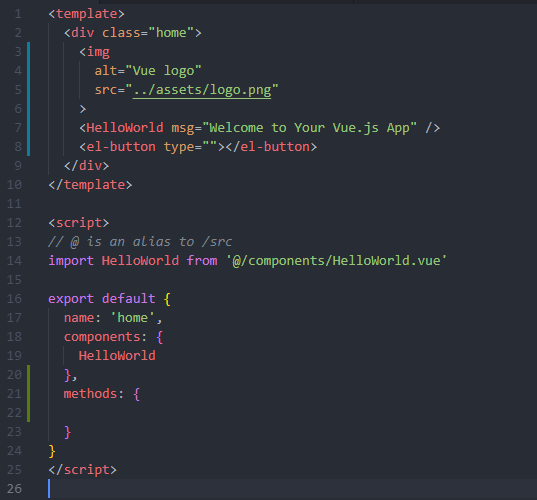Click line number 12 in the gutter

click(x=14, y=223)
